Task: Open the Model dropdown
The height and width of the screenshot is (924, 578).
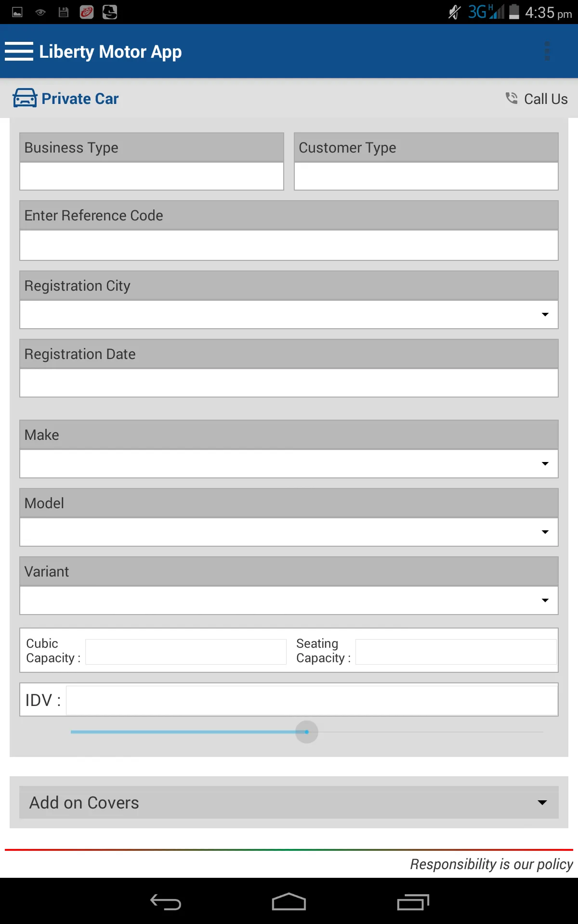Action: 289,532
